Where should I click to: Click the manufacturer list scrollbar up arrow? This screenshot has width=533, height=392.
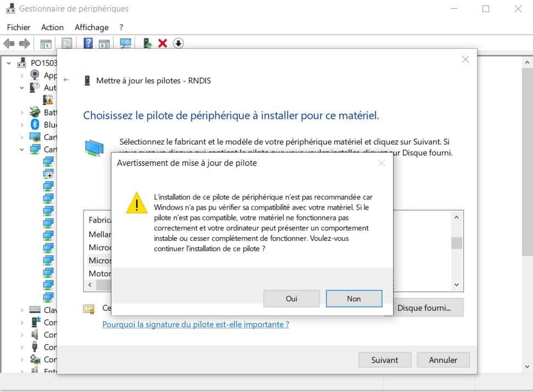(x=457, y=217)
